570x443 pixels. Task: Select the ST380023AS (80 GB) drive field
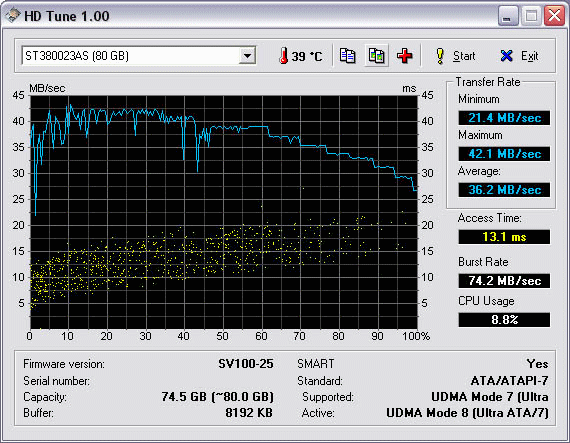pyautogui.click(x=139, y=56)
